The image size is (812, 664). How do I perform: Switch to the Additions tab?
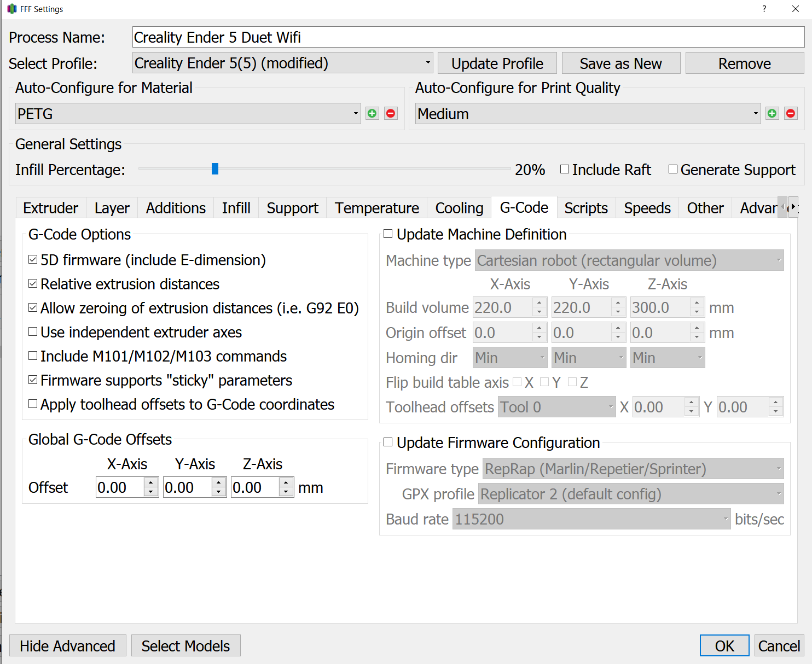[x=176, y=208]
